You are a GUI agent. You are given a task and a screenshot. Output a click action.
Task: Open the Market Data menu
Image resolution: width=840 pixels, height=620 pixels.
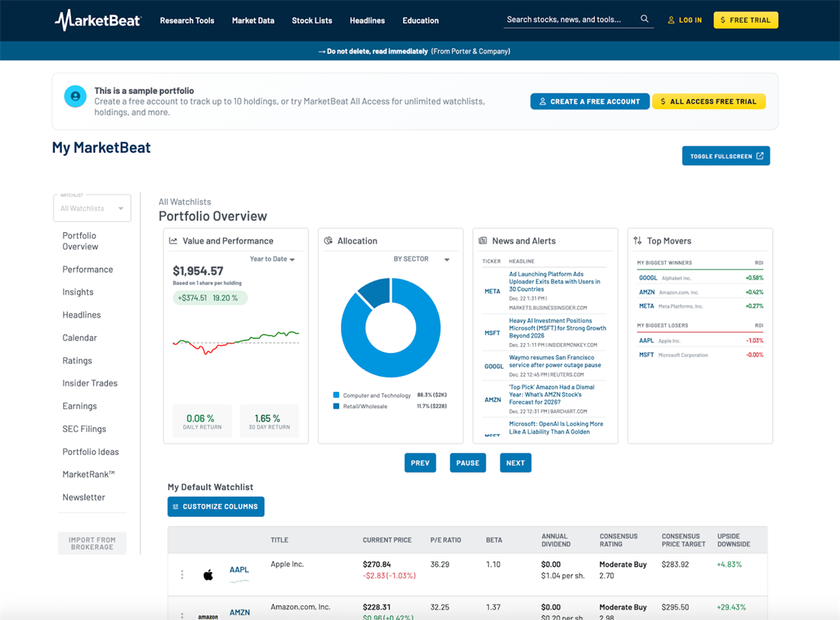coord(253,21)
